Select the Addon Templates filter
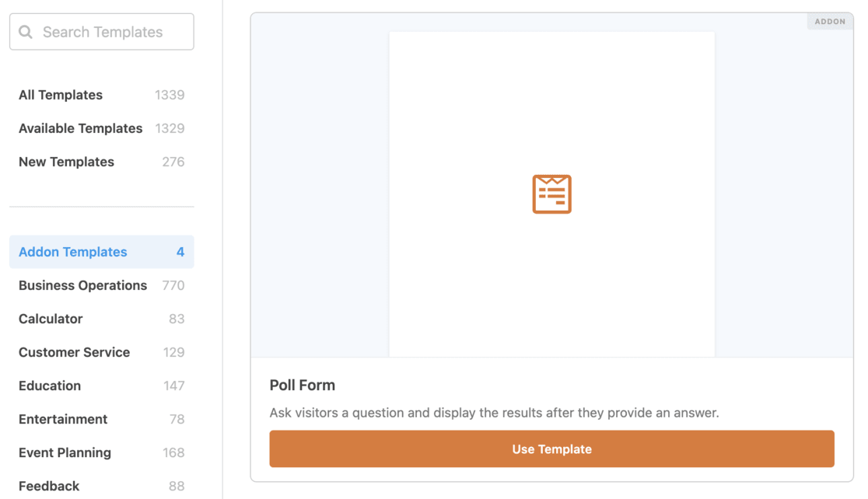This screenshot has width=868, height=499. pos(72,252)
